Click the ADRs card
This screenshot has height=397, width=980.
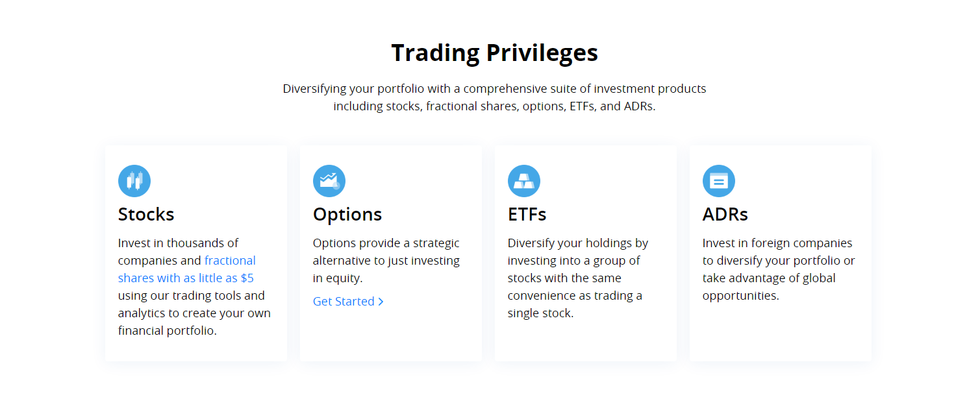point(780,252)
